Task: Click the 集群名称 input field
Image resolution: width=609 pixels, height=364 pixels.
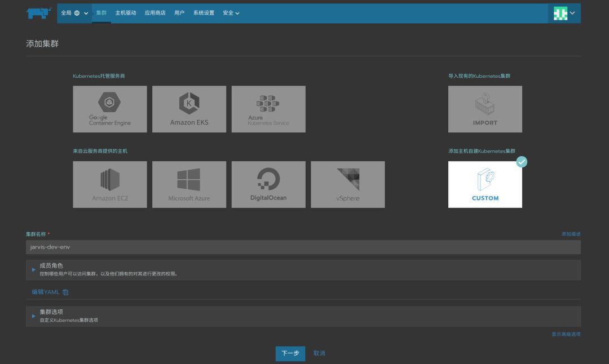Action: 303,247
